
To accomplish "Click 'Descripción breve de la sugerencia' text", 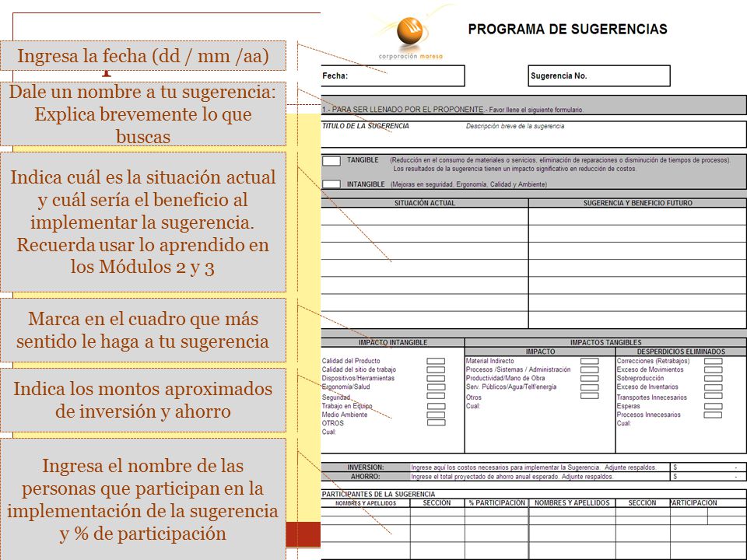I will point(515,126).
